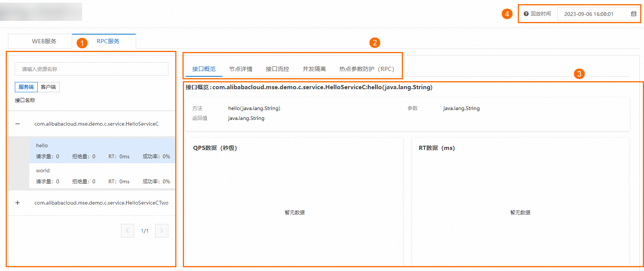Screen dimensions: 644x271
Task: Click the help question mark next to 回放时间
Action: [x=526, y=14]
